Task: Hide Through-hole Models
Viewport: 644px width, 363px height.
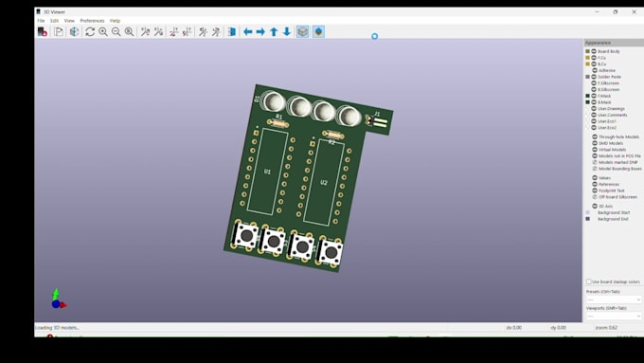Action: [x=595, y=136]
